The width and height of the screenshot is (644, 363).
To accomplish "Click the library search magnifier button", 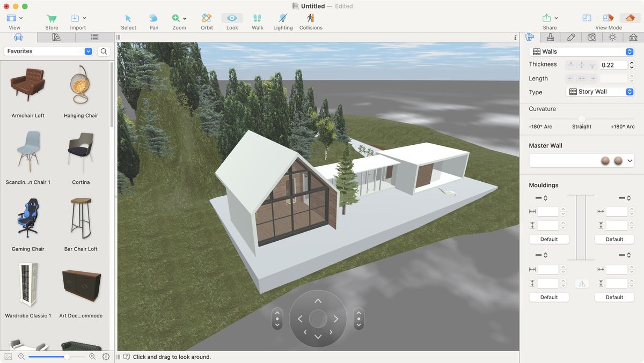I will [104, 51].
